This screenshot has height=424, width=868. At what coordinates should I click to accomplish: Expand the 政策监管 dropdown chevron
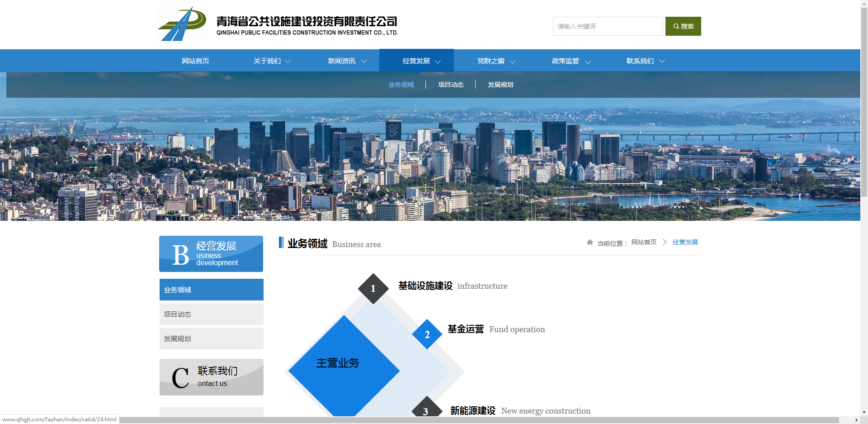coord(588,62)
